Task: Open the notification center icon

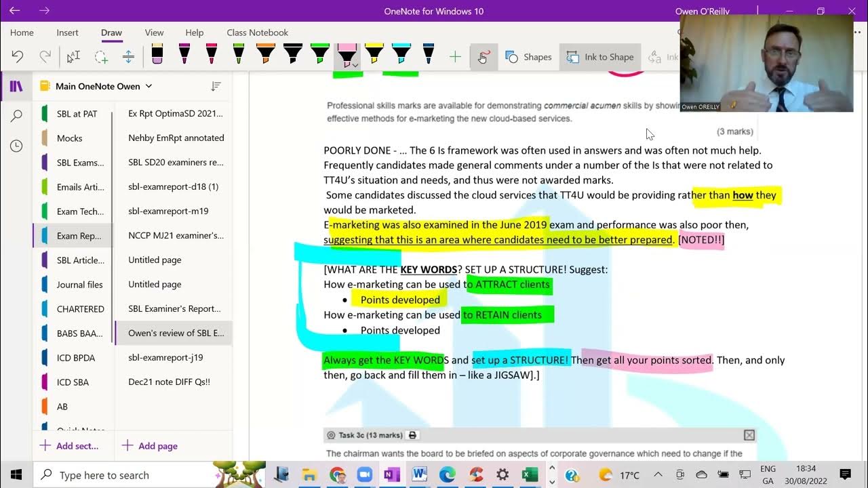Action: [x=845, y=475]
